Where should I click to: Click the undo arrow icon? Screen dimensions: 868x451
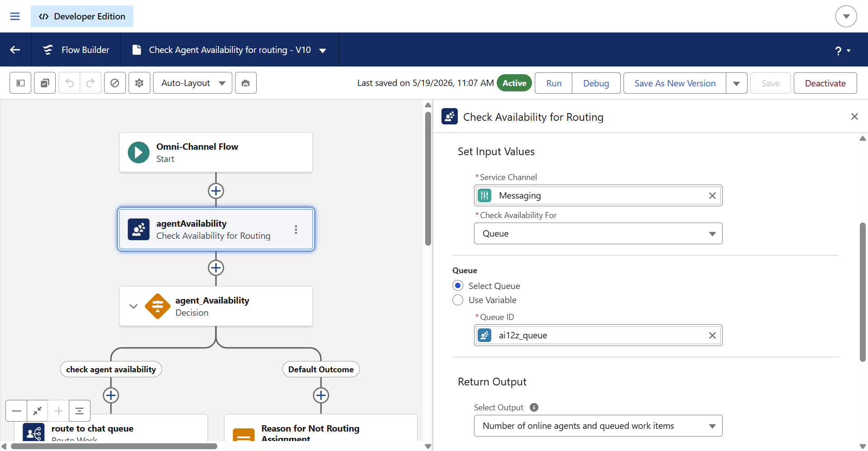point(69,83)
